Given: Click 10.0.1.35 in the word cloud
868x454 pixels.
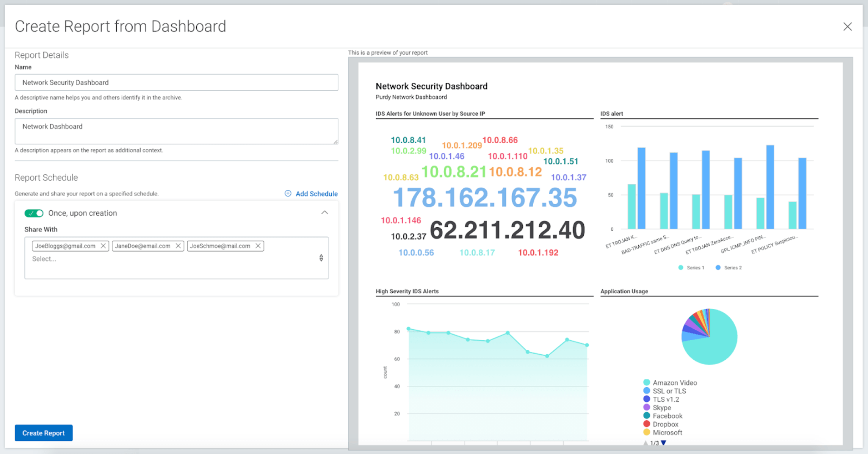Looking at the screenshot, I should [546, 151].
